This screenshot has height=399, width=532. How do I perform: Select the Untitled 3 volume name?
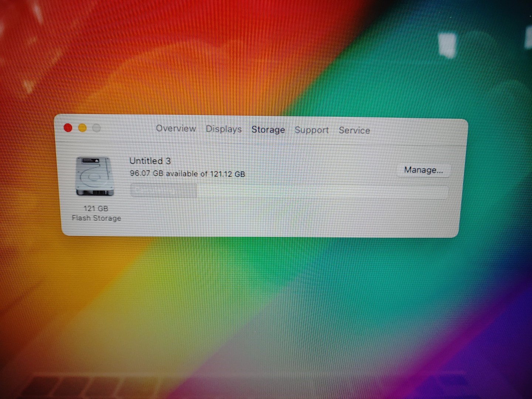click(150, 161)
